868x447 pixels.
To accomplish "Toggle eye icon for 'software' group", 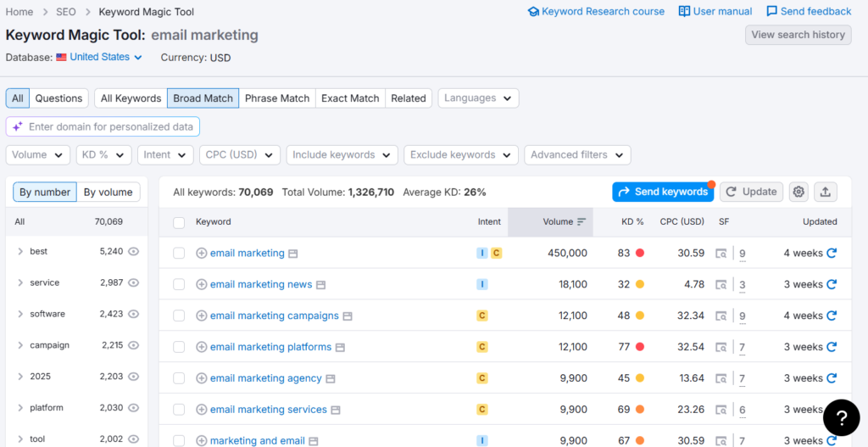I will tap(133, 314).
